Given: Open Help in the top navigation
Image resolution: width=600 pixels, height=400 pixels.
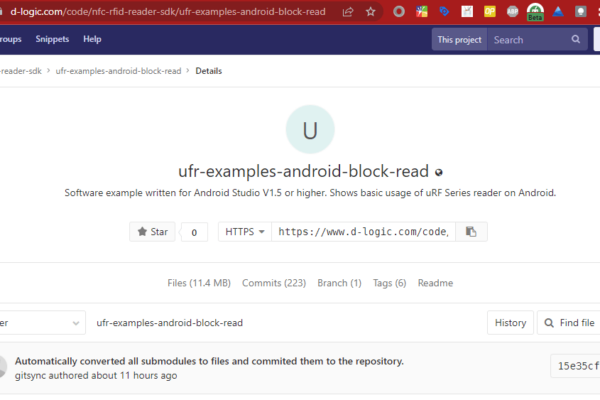Looking at the screenshot, I should pyautogui.click(x=92, y=39).
